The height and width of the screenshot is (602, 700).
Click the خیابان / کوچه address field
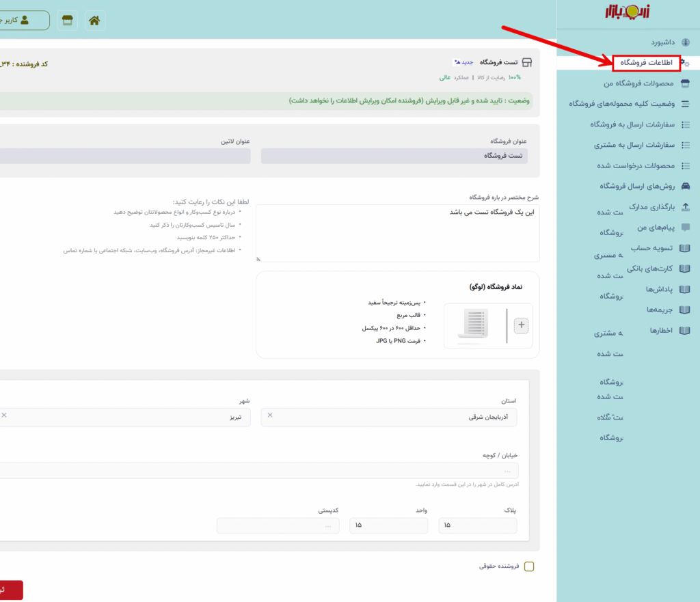[x=260, y=471]
